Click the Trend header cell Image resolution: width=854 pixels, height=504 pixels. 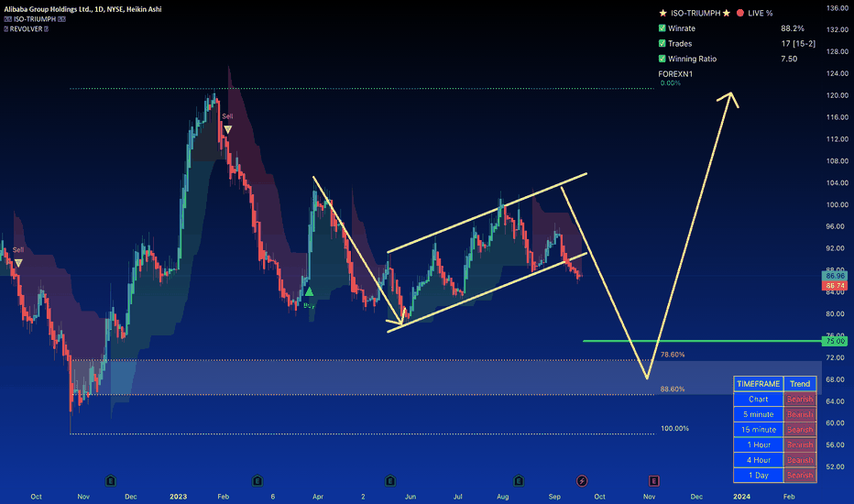tap(800, 384)
